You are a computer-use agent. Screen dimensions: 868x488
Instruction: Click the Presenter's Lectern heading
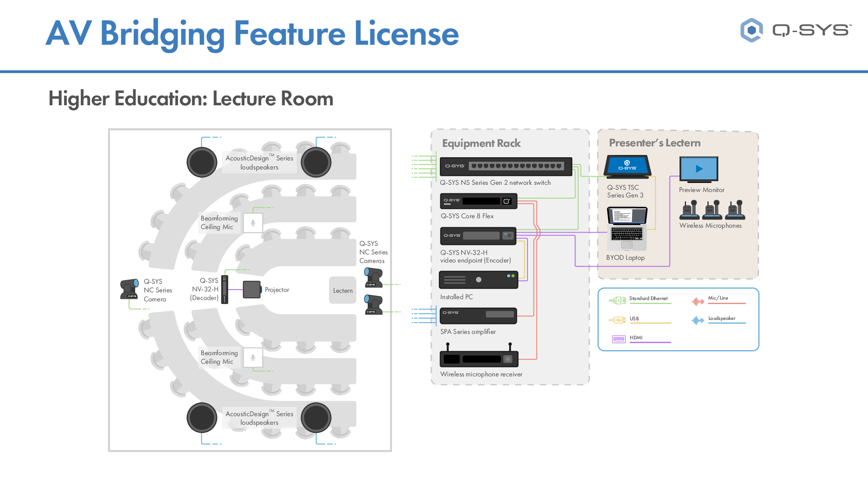coord(655,143)
